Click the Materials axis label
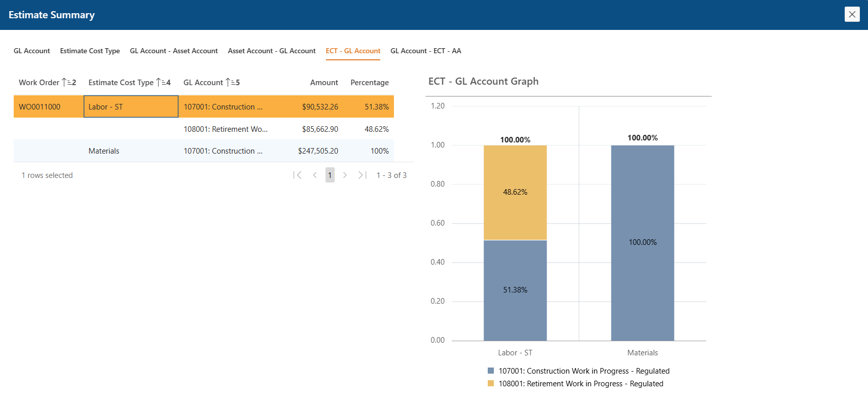Screen dimensions: 868x402 click(x=642, y=352)
